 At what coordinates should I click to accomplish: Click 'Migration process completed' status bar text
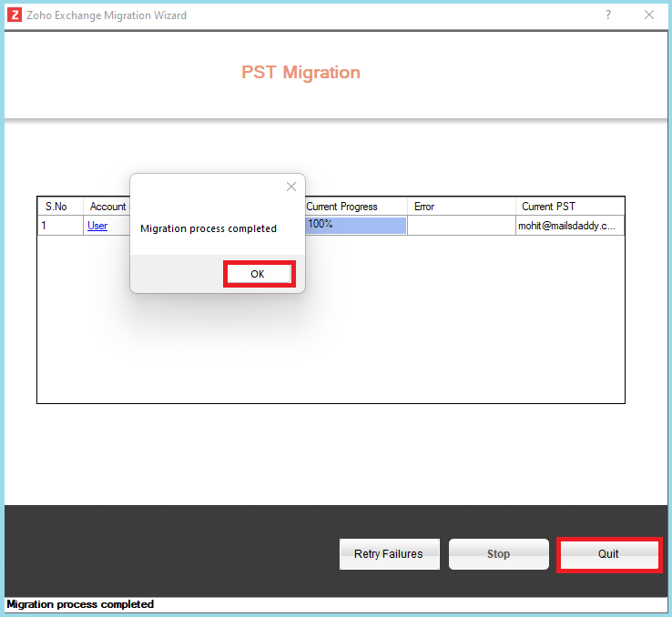pos(80,604)
